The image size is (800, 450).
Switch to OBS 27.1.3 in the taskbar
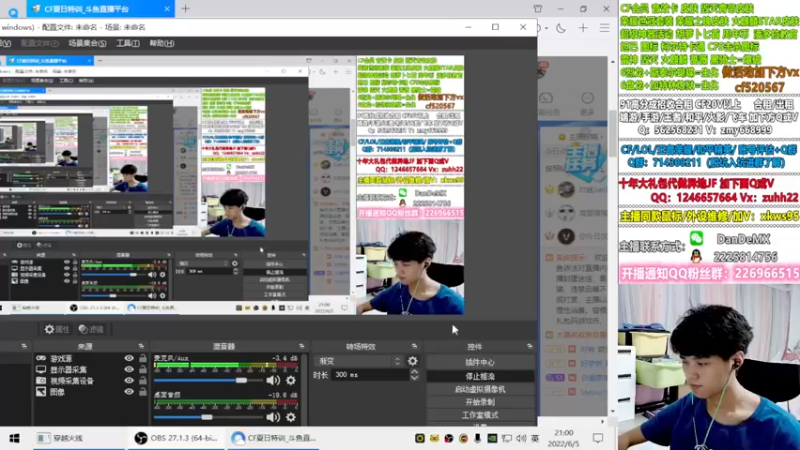(x=176, y=438)
